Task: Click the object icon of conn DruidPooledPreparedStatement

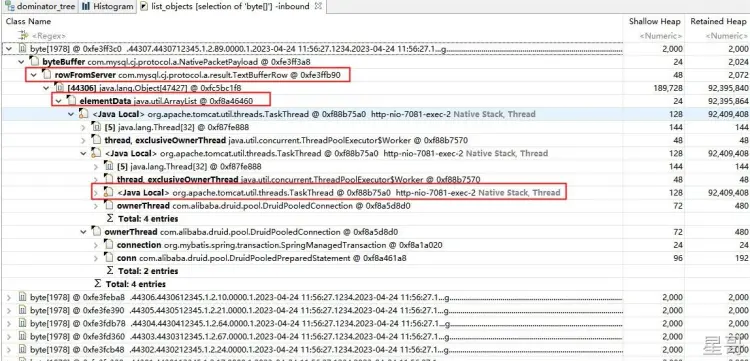Action: [109, 258]
